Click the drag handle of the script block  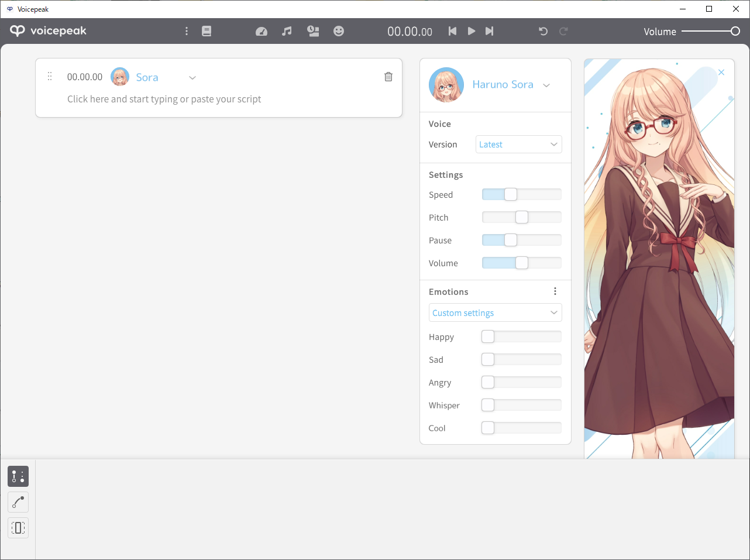pos(50,76)
